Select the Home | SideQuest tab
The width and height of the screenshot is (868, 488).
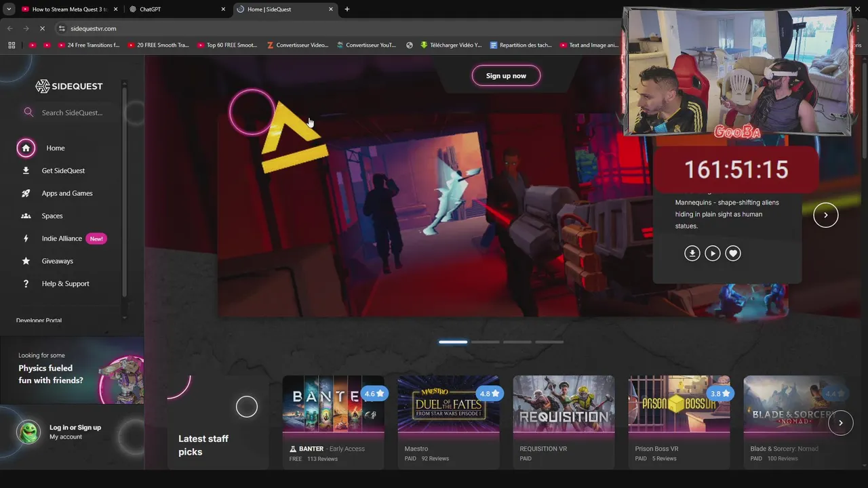point(285,9)
